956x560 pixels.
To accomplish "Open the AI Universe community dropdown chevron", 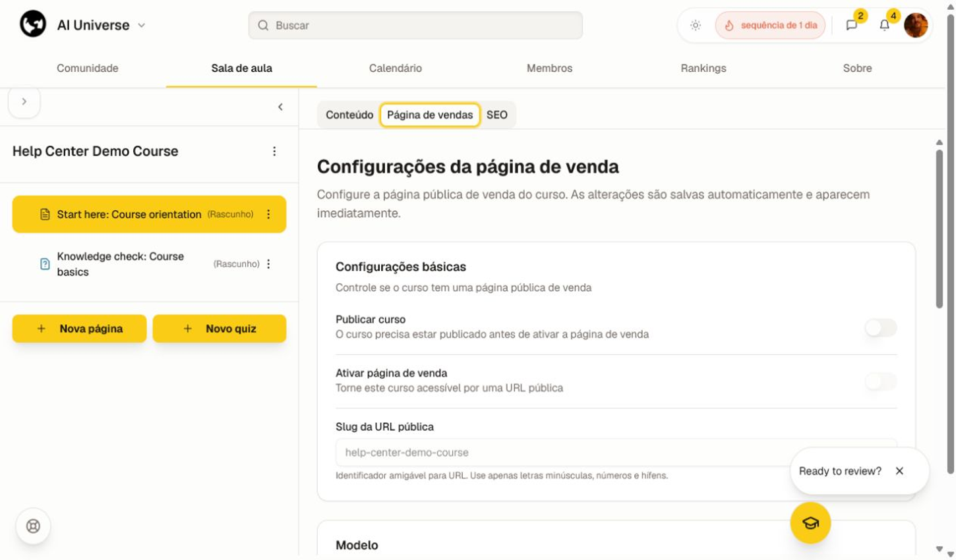I will 141,26.
